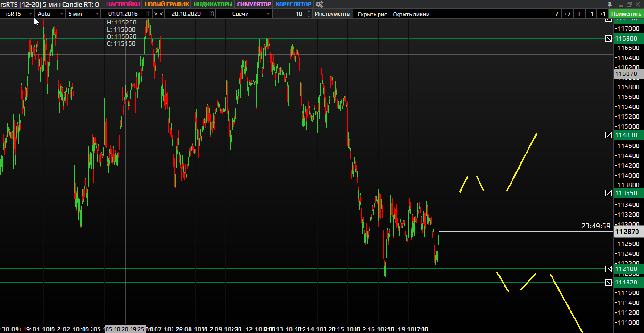Click the gears settings icon

coord(320,4)
